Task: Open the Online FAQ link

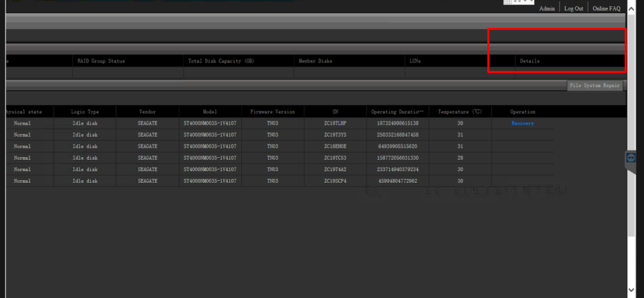Action: click(x=606, y=8)
